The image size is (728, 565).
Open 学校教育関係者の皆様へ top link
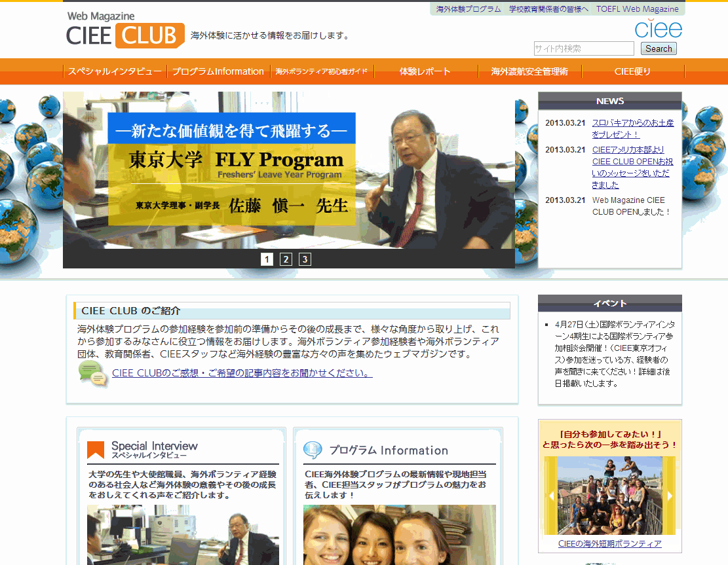548,9
